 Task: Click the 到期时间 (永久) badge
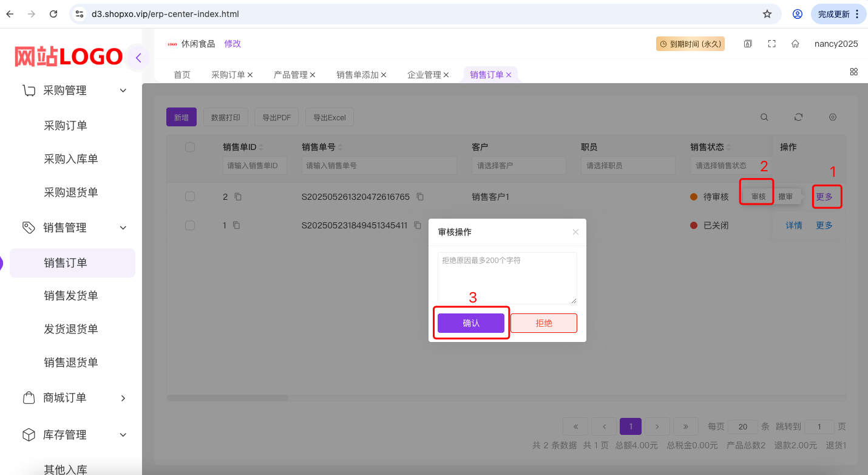point(691,44)
